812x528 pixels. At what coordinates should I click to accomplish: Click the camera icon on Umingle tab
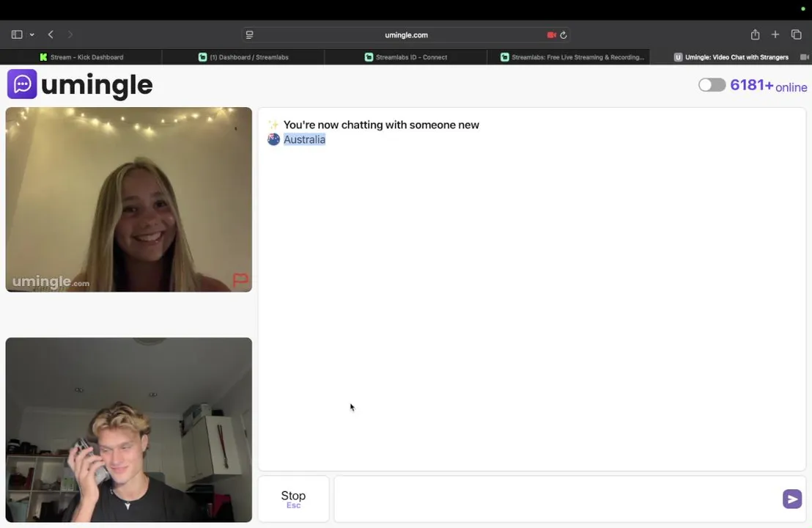click(x=804, y=57)
